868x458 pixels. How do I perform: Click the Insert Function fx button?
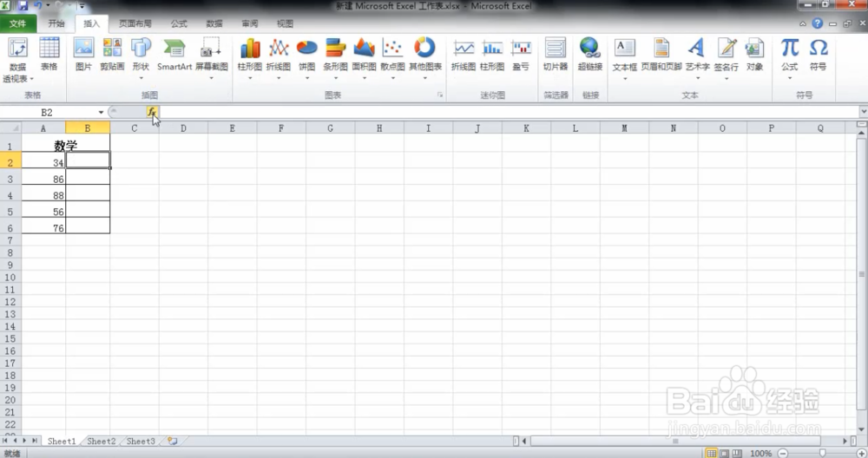(152, 112)
